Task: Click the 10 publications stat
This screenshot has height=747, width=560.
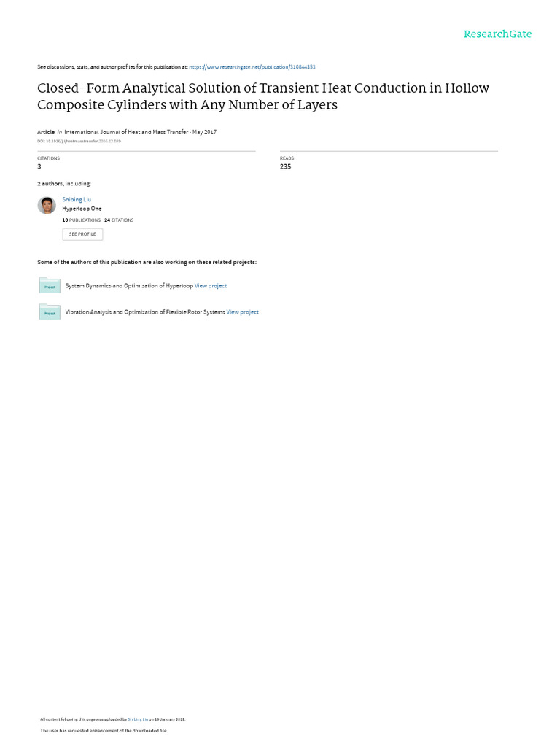Action: [82, 220]
